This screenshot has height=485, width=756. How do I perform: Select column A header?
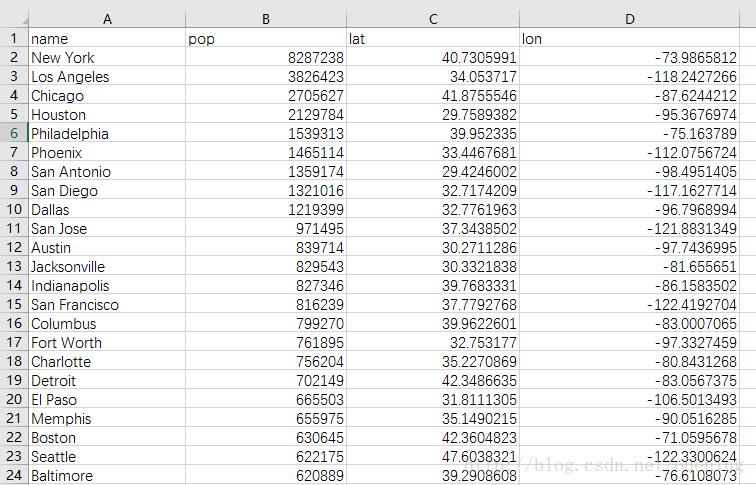[107, 19]
